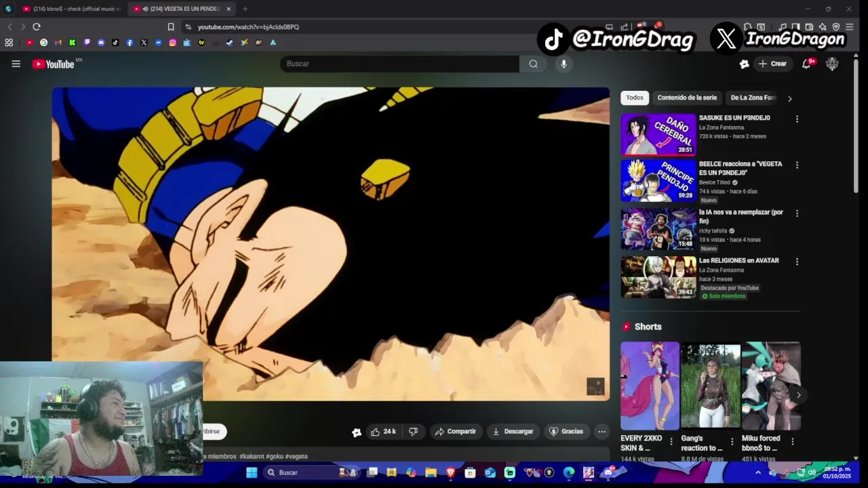
Task: Open the Windows Start button
Action: (252, 472)
